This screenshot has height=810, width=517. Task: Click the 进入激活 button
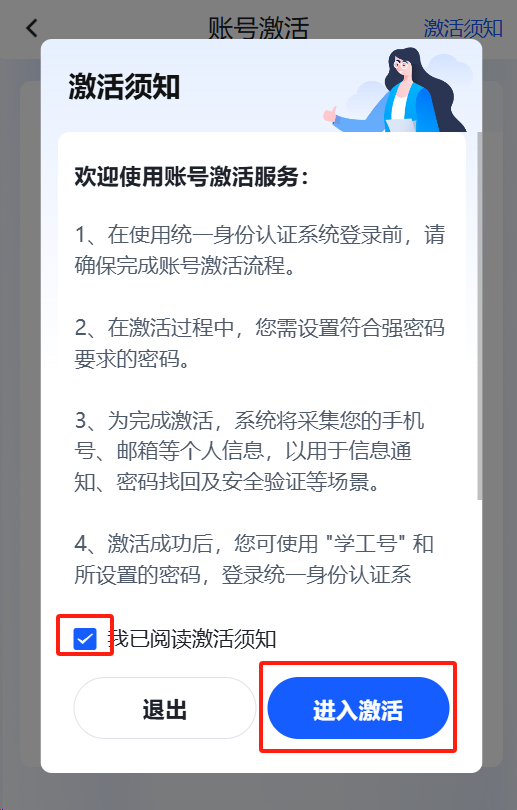pyautogui.click(x=358, y=708)
